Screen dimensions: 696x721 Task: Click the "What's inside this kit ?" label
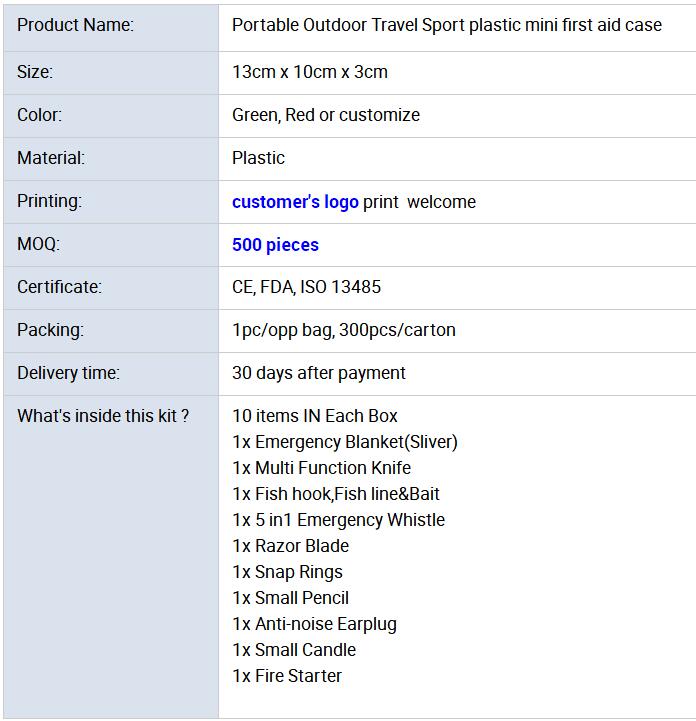(x=103, y=416)
